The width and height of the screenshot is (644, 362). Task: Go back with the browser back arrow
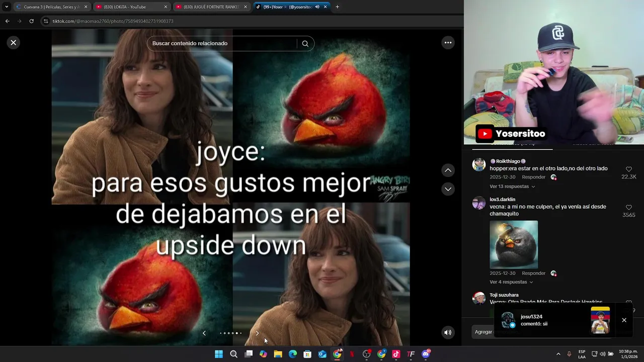point(7,21)
